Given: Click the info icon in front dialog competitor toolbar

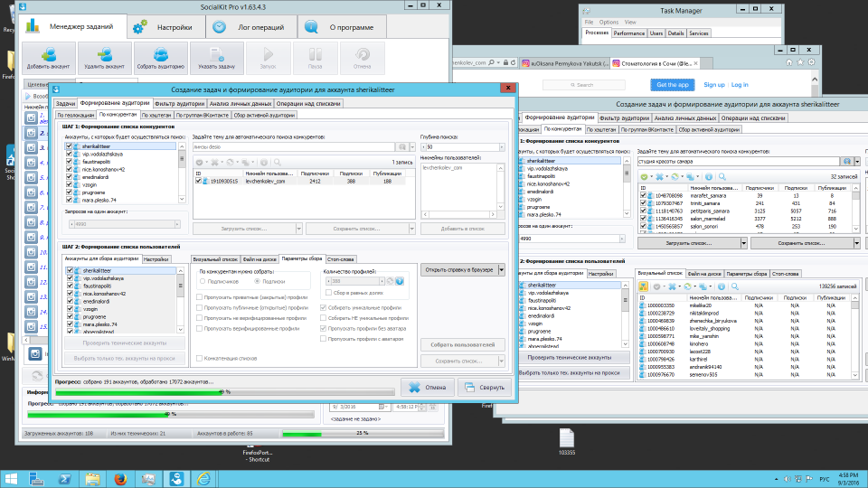Looking at the screenshot, I should pos(264,162).
